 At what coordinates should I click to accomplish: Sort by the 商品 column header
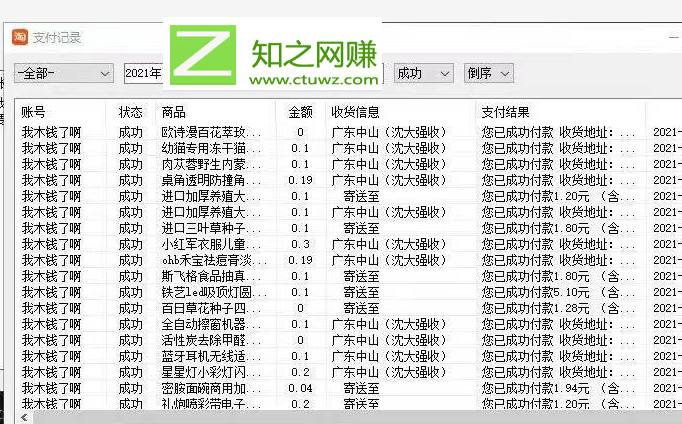pyautogui.click(x=174, y=112)
